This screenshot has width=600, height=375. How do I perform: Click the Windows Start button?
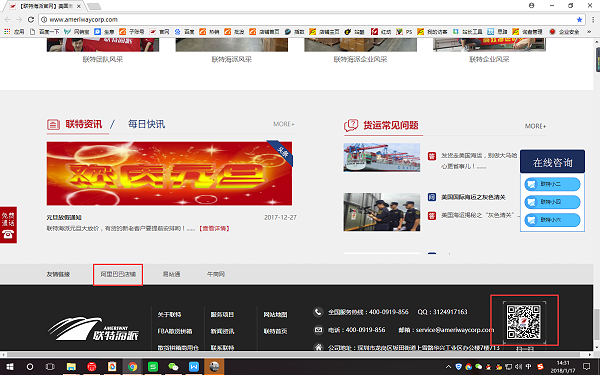click(x=10, y=367)
